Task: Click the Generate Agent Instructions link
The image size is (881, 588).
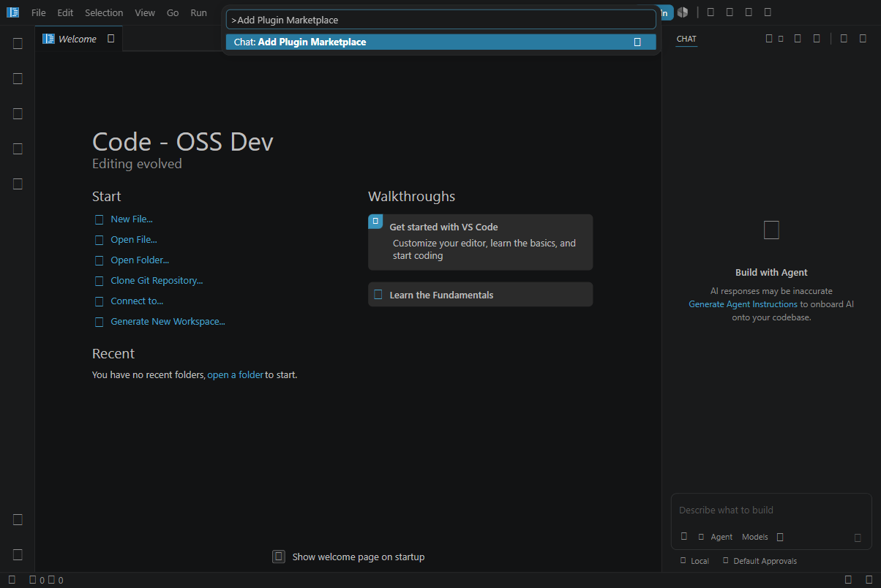Action: pos(743,304)
